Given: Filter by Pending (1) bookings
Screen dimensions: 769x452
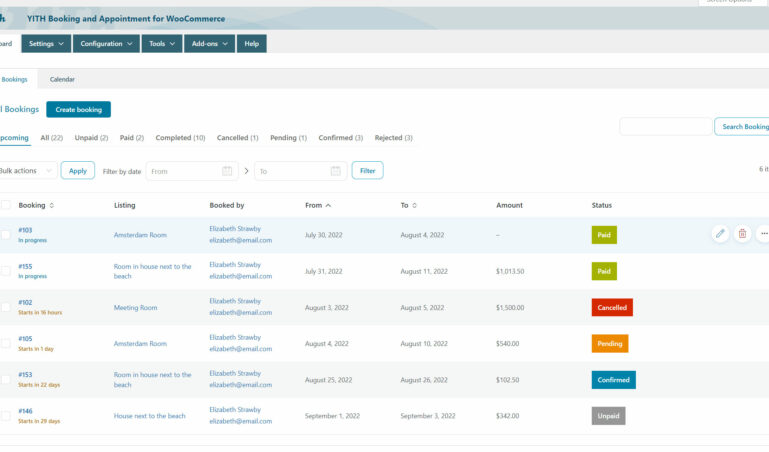Looking at the screenshot, I should [288, 138].
